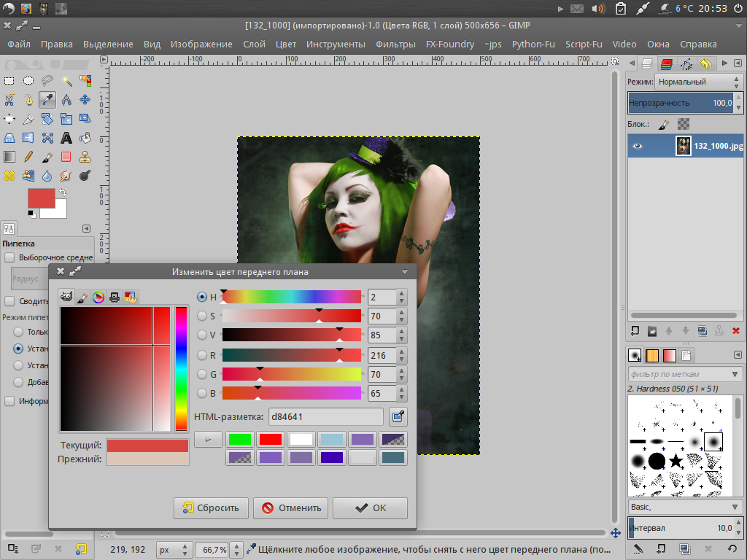This screenshot has width=747, height=560.
Task: Select the Fuzzy Select magic wand tool
Action: click(x=66, y=81)
